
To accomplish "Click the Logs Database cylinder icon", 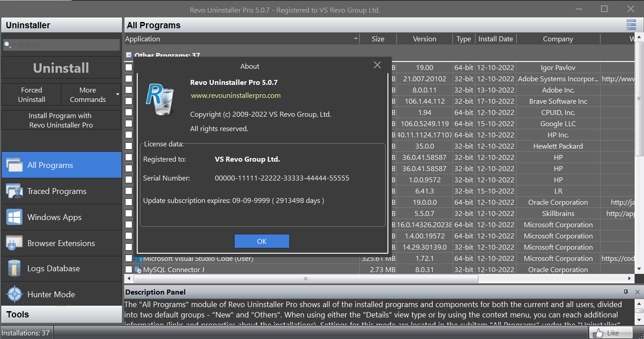I will 14,269.
